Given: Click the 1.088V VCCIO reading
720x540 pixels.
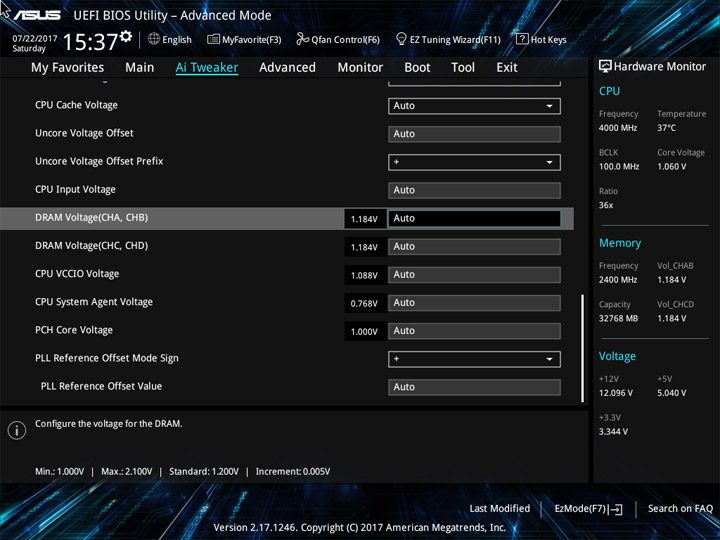Looking at the screenshot, I should [x=364, y=276].
